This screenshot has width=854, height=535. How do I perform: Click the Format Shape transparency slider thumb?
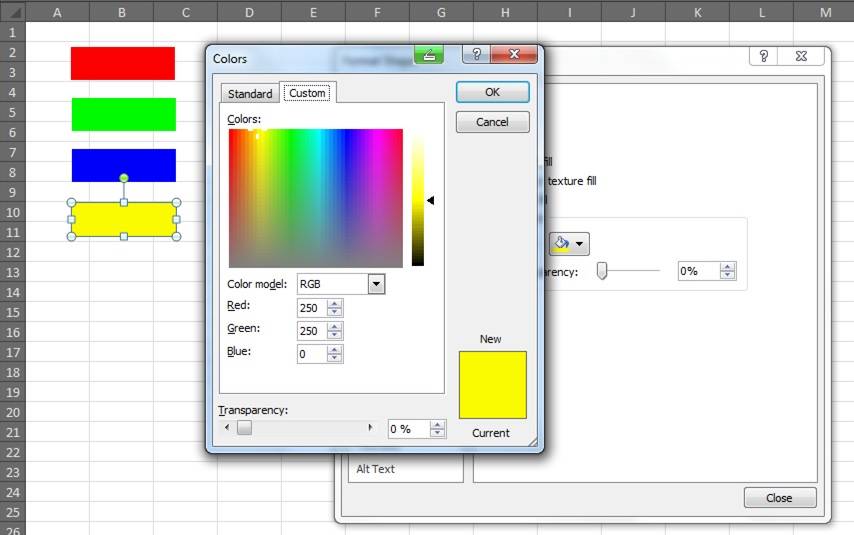[602, 271]
